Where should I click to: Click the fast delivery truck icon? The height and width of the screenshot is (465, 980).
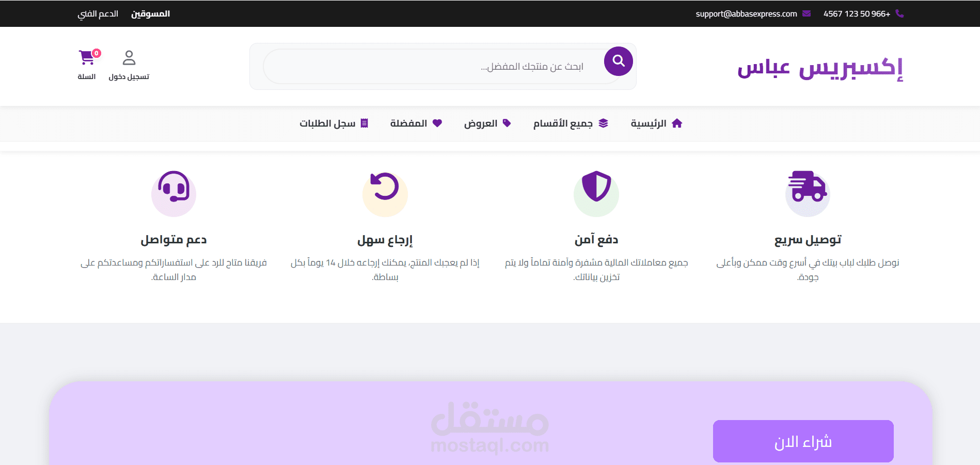click(x=808, y=186)
